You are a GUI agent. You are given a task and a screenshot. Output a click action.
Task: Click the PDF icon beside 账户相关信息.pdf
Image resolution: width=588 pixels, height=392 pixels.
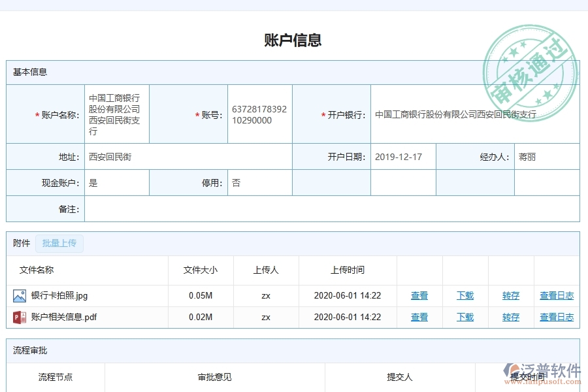(20, 317)
